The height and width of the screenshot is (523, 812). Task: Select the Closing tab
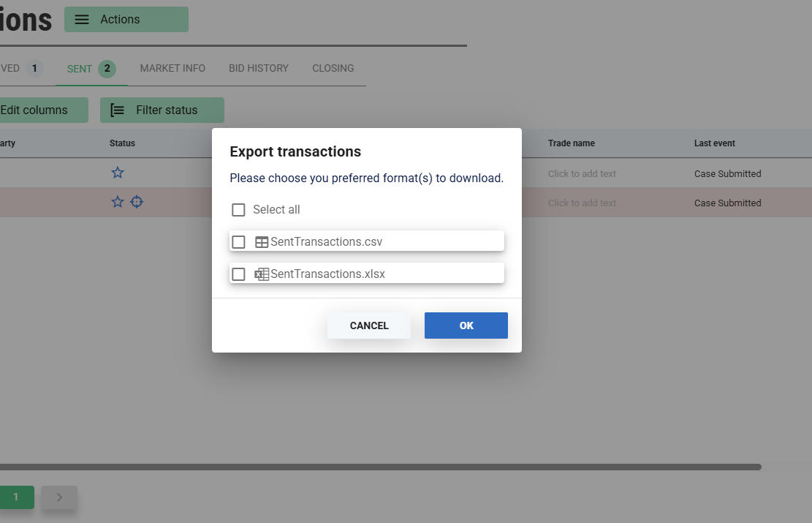[x=333, y=68]
